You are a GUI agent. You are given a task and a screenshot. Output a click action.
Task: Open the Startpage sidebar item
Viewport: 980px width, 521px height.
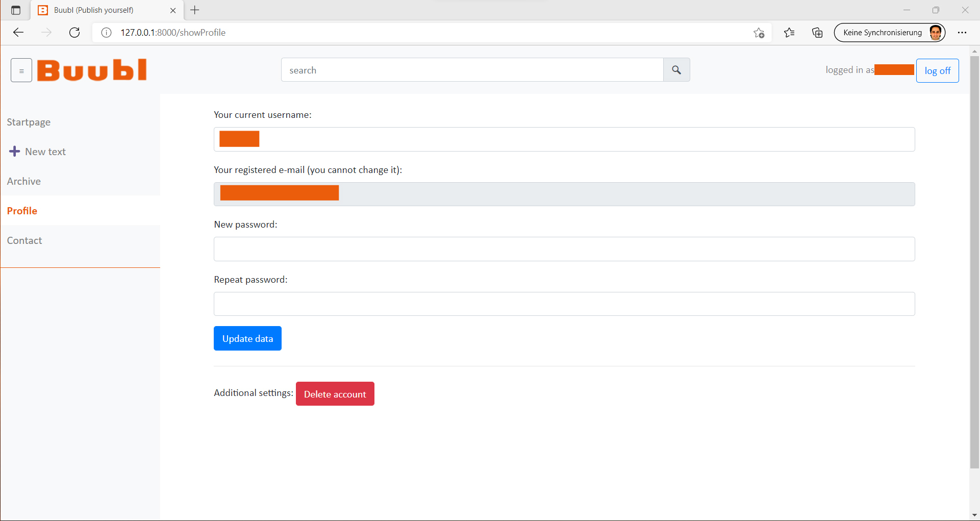[x=29, y=122]
